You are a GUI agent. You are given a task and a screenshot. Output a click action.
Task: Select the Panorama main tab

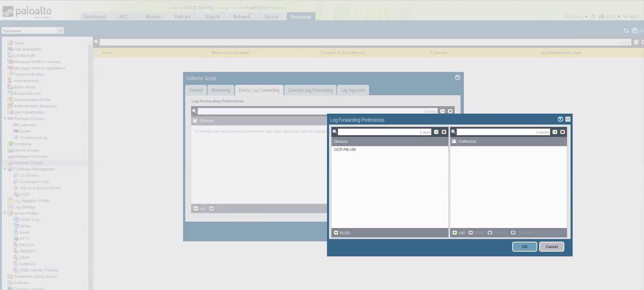tap(301, 17)
